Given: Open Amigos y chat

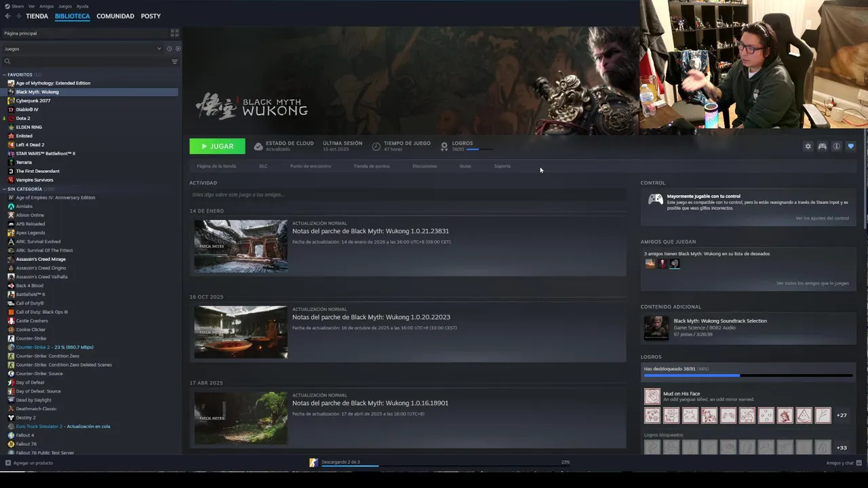Looking at the screenshot, I should coord(843,463).
